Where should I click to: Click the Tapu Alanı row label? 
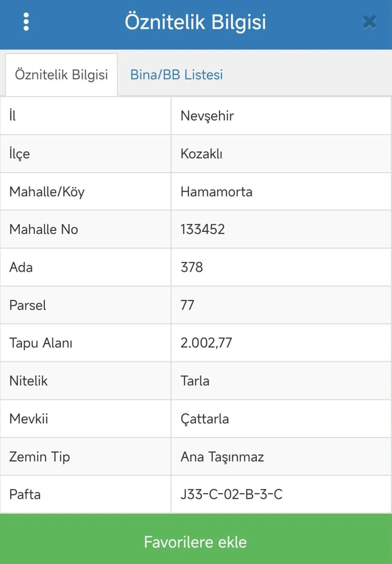[x=41, y=343]
